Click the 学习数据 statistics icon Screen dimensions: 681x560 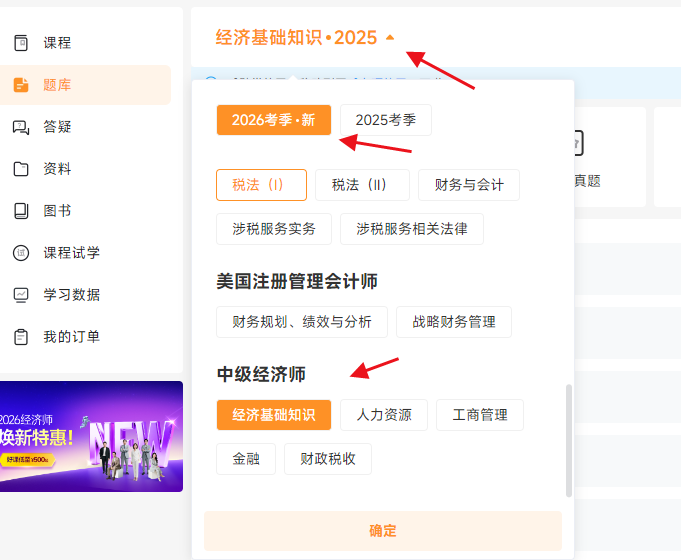(20, 295)
